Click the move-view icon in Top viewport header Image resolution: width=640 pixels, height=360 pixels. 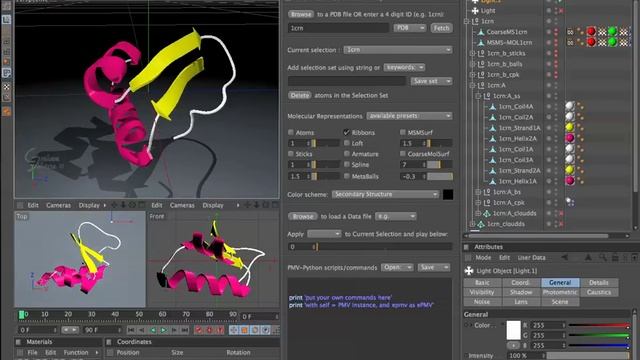114,205
